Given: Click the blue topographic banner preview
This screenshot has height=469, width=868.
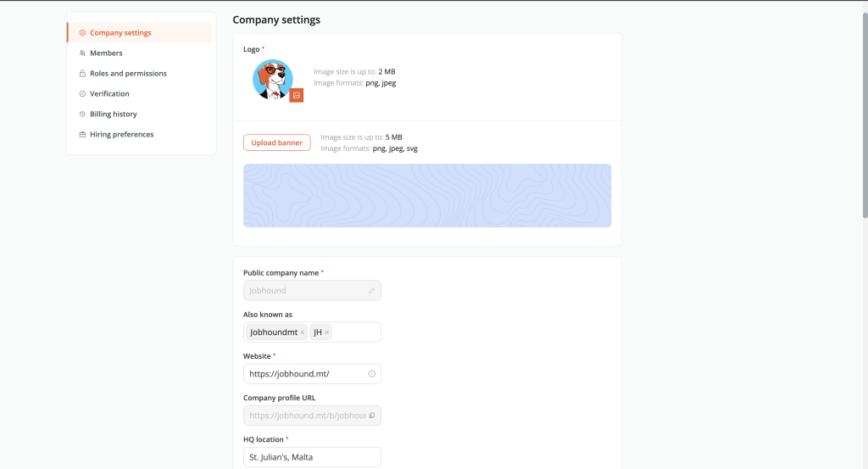Looking at the screenshot, I should coord(427,195).
